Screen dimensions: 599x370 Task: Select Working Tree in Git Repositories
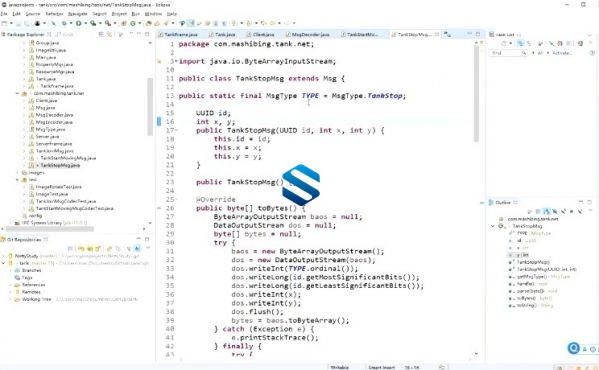coord(37,299)
